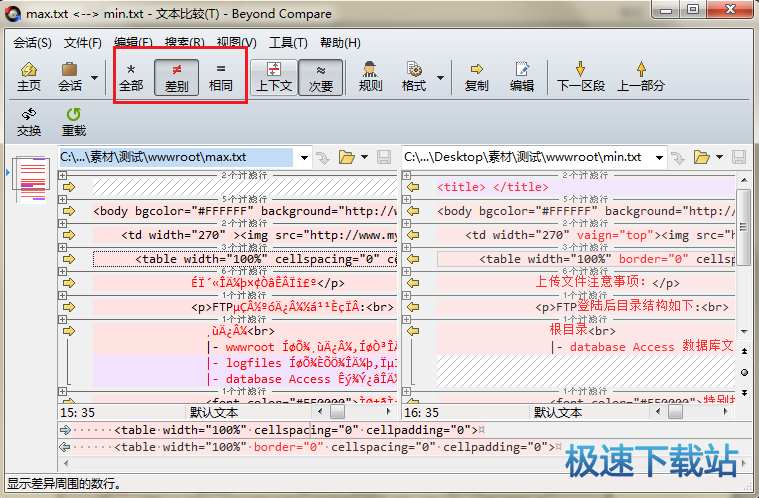Open the 文件(F) menu
This screenshot has width=759, height=498.
83,43
